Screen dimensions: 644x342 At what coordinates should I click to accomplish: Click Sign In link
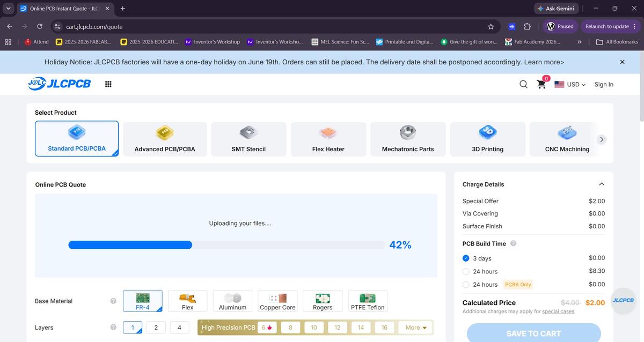(x=604, y=84)
